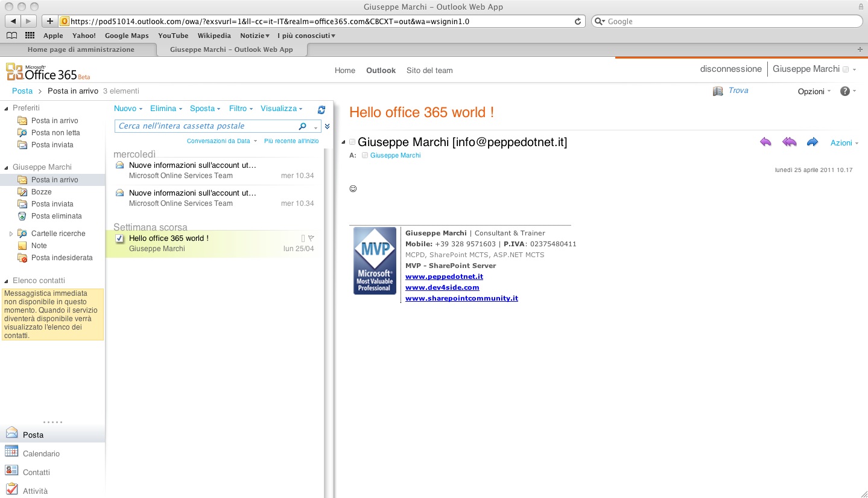868x498 pixels.
Task: Toggle Più recente all'inizio sort order
Action: (291, 141)
